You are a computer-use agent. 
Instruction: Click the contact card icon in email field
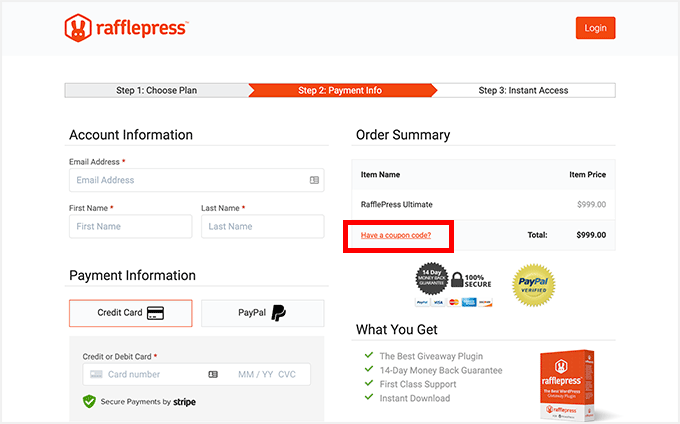click(x=314, y=180)
